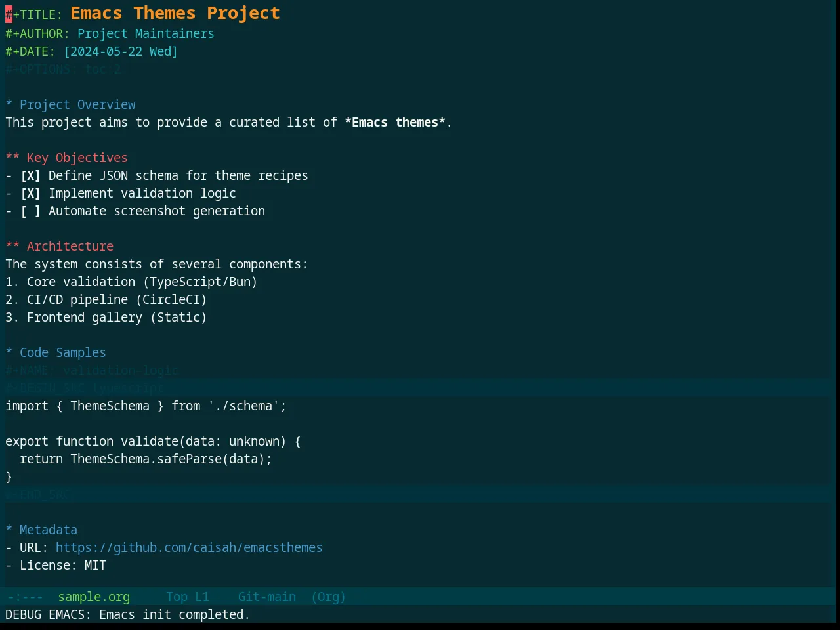The height and width of the screenshot is (630, 840).
Task: Fold the Key Objectives subheading
Action: click(x=12, y=158)
